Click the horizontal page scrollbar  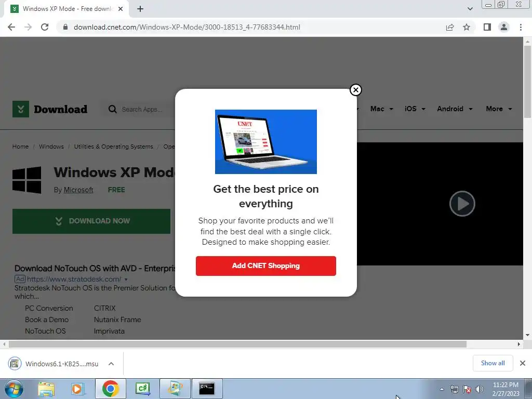click(x=237, y=344)
